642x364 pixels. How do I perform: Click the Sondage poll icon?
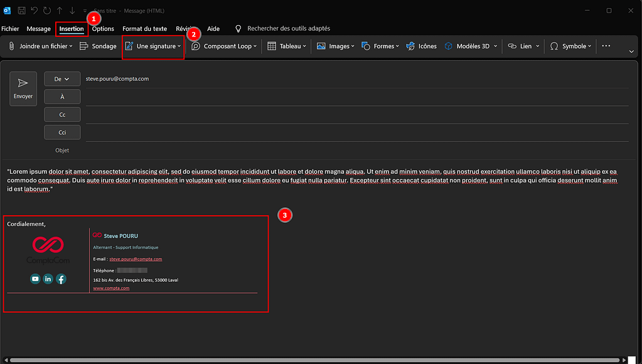(x=84, y=46)
